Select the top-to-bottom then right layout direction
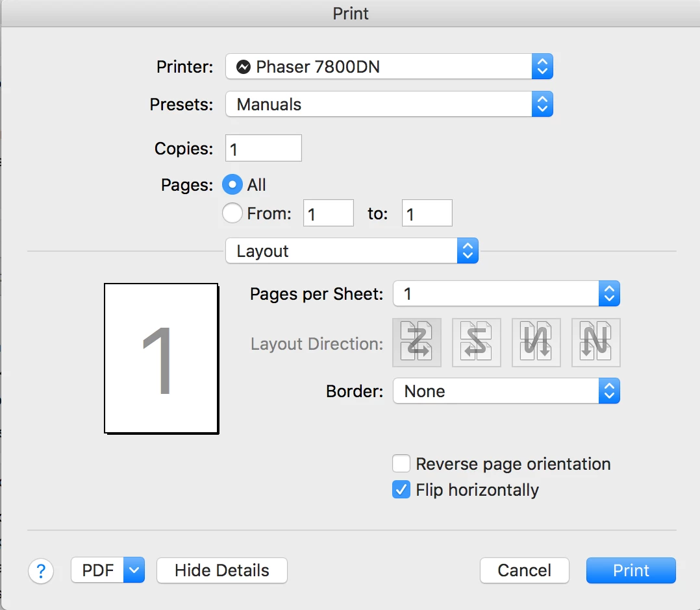 pyautogui.click(x=536, y=342)
